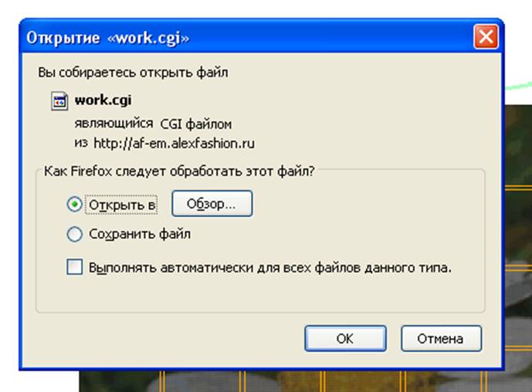Confirm with the OK button
Image resolution: width=532 pixels, height=392 pixels.
click(345, 339)
